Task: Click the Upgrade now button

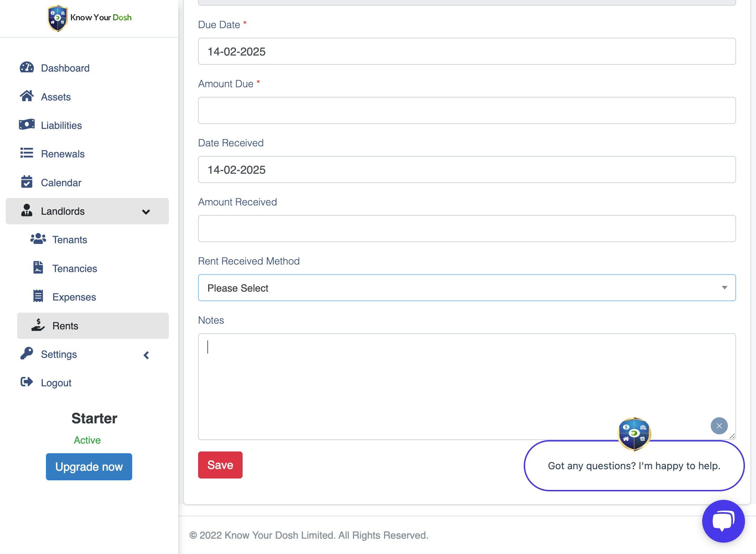Action: 89,466
